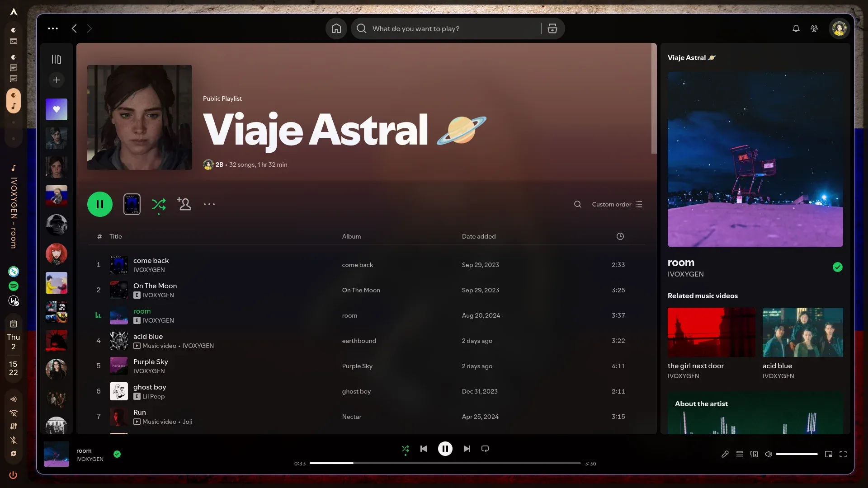The width and height of the screenshot is (868, 488).
Task: Adjust the volume slider
Action: click(x=797, y=454)
